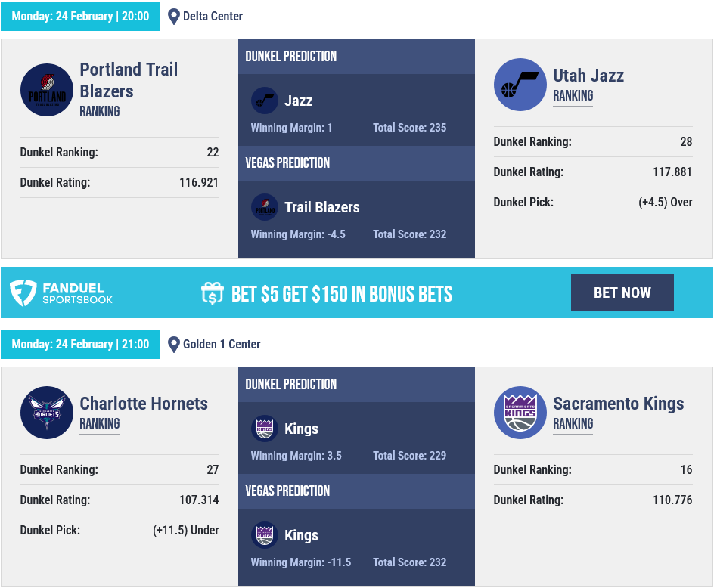Click the FanDuel Sportsbook logo
Viewport: 714px width, 588px height.
pyautogui.click(x=61, y=292)
